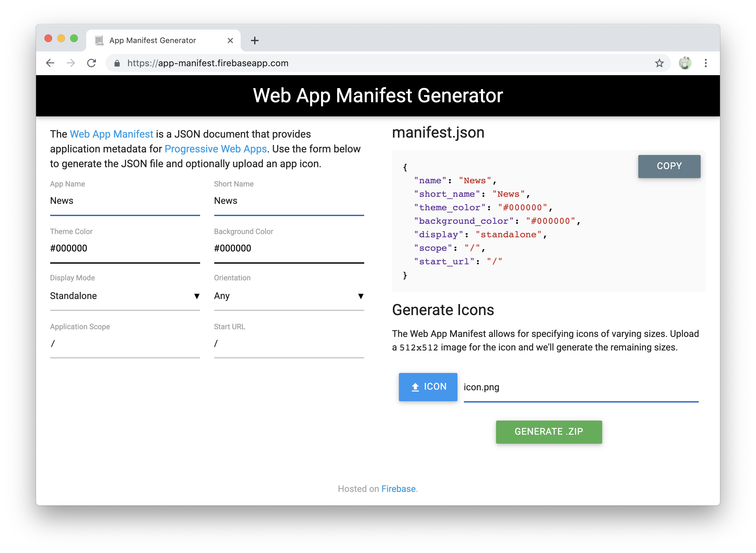Viewport: 756px width, 553px height.
Task: Copy the manifest.json contents
Action: (669, 166)
